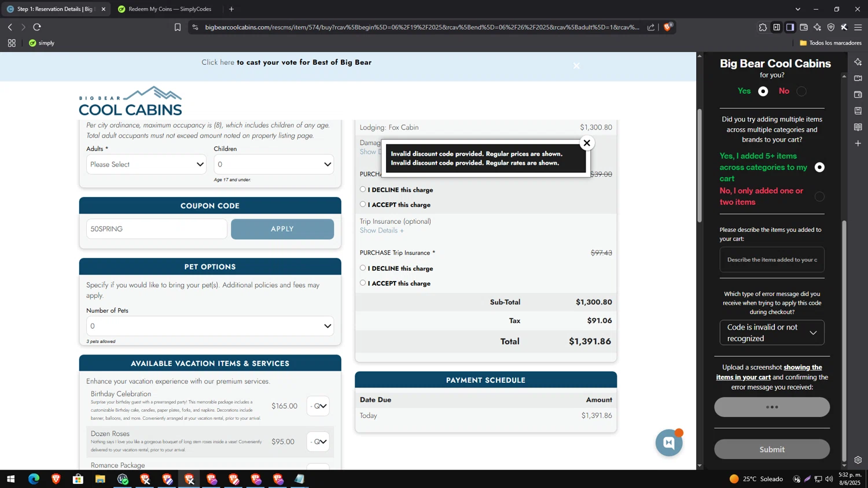Bookmark this page using the bookmark icon
Image resolution: width=868 pixels, height=488 pixels.
(x=178, y=27)
